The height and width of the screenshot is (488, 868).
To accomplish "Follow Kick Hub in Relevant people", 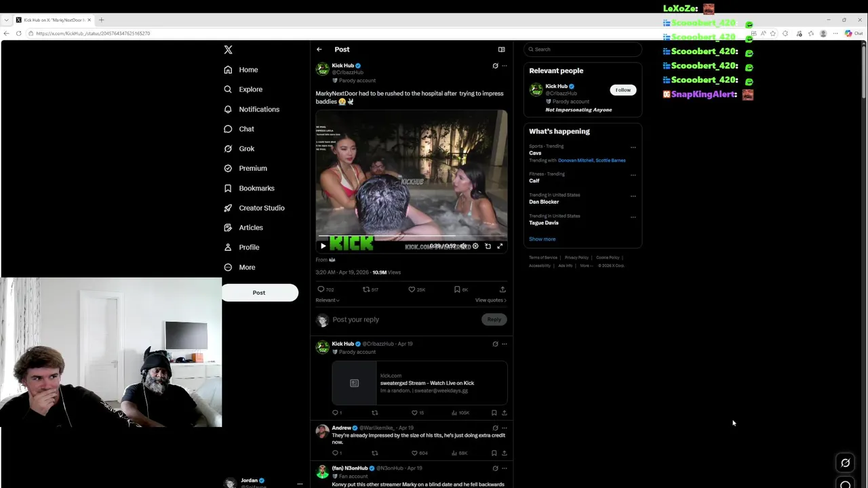I will [623, 90].
